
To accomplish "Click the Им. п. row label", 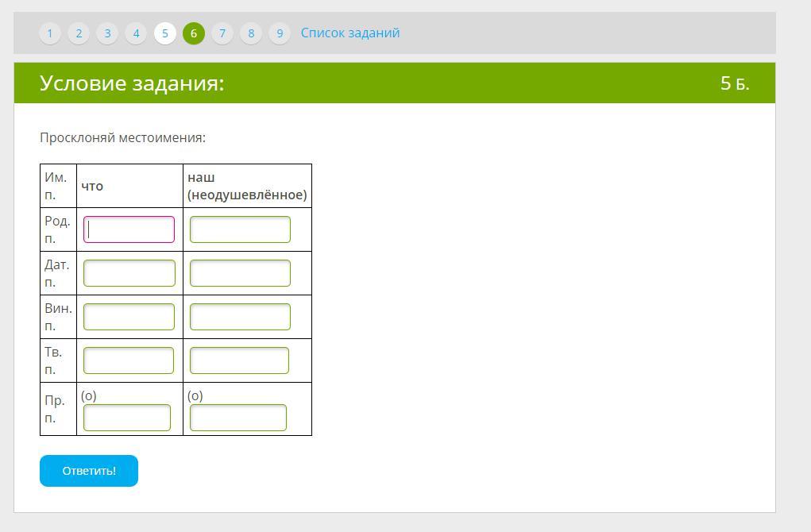I will [x=56, y=186].
